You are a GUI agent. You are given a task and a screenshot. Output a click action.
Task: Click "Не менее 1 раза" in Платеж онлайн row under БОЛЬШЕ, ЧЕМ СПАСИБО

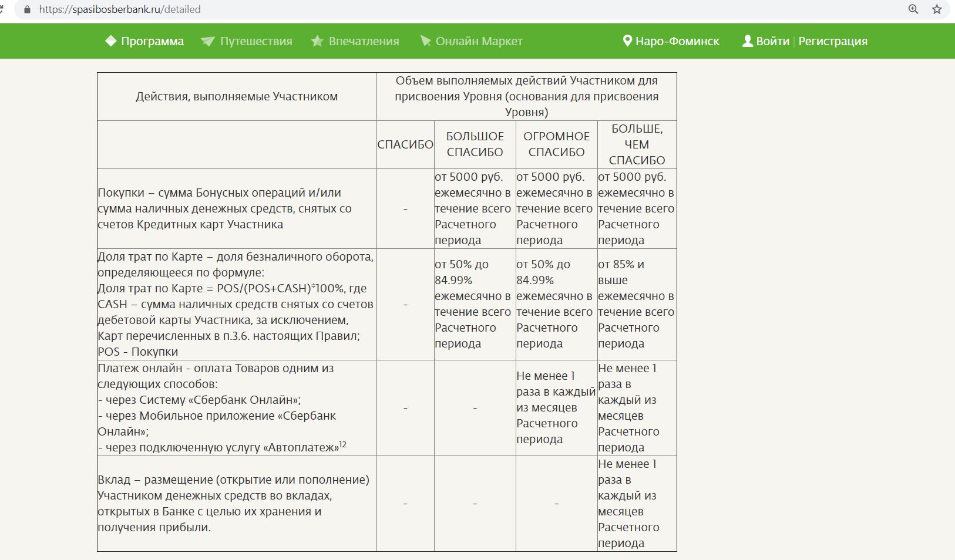637,408
